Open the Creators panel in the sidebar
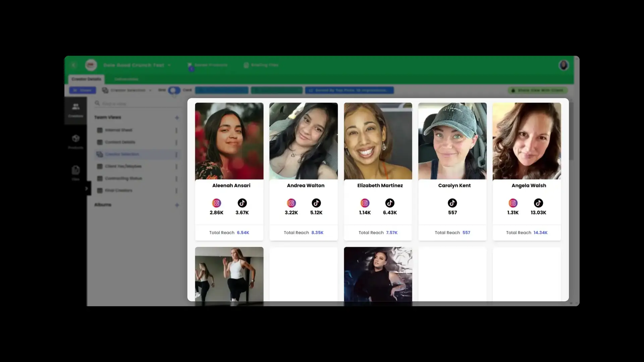The image size is (644, 362). [x=75, y=111]
